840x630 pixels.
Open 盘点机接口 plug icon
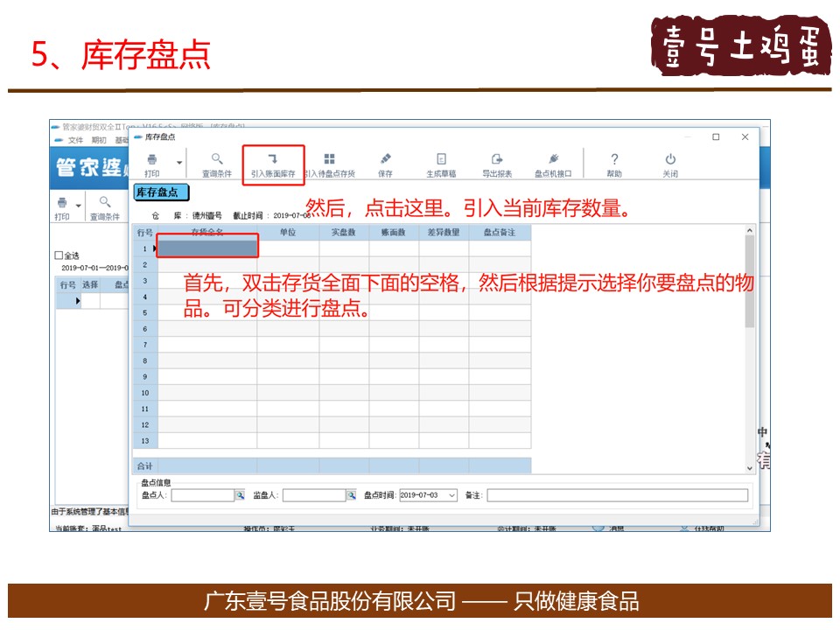553,160
